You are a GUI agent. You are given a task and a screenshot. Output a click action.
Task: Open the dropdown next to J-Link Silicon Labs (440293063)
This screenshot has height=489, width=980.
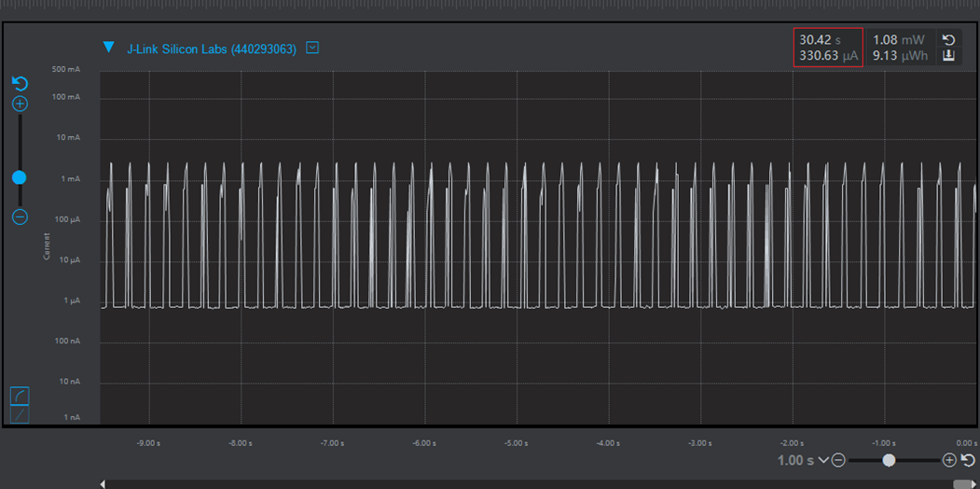(x=312, y=48)
